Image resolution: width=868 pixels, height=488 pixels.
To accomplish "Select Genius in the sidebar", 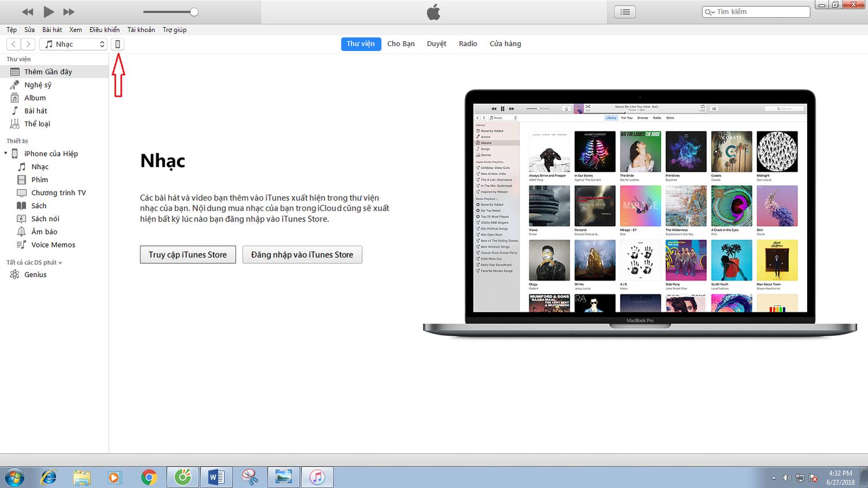I will click(x=35, y=275).
